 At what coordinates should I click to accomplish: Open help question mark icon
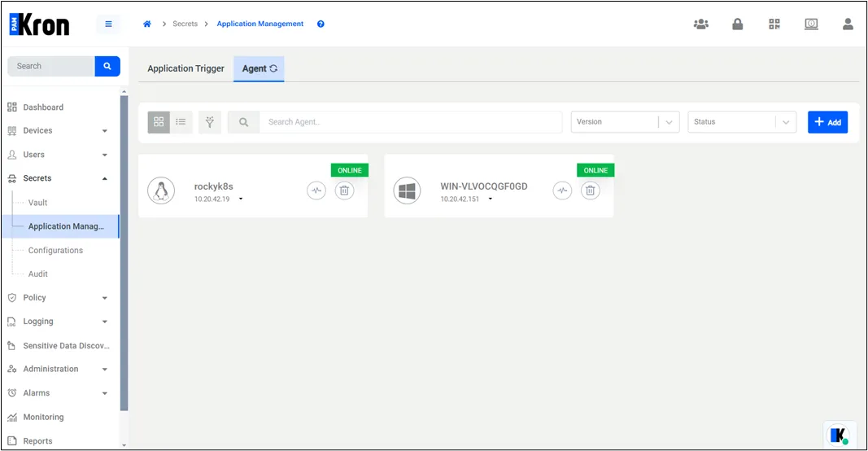(x=321, y=24)
